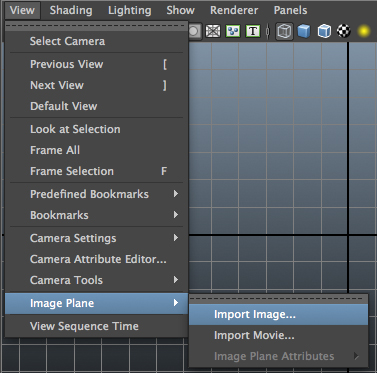The image size is (377, 373).
Task: Open the Shading menu
Action: [71, 10]
